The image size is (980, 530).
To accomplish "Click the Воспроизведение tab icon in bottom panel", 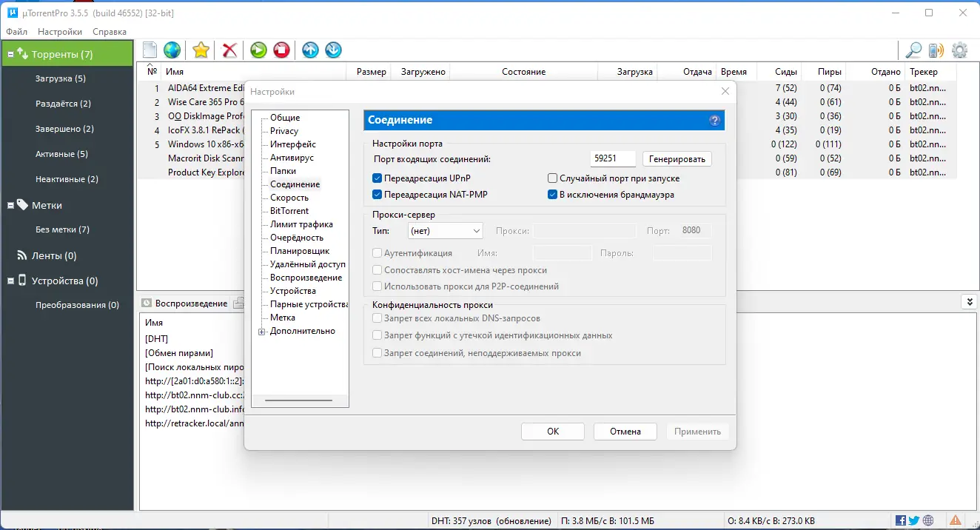I will tap(147, 303).
